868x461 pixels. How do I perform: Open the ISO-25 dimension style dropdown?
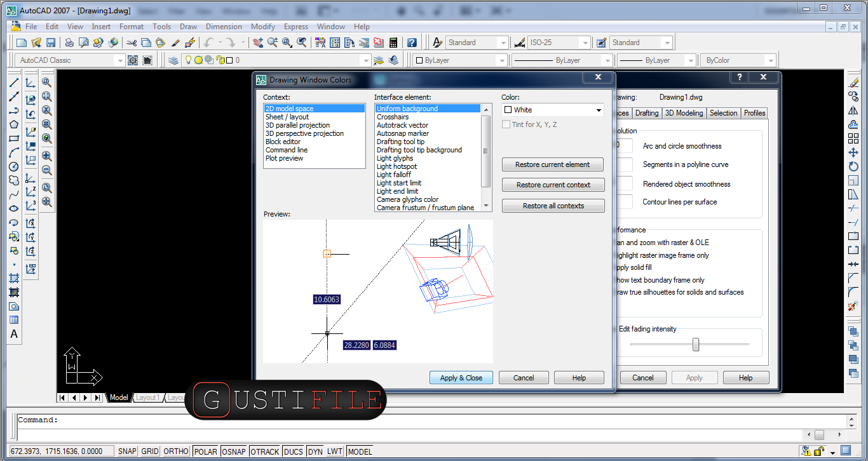click(559, 43)
